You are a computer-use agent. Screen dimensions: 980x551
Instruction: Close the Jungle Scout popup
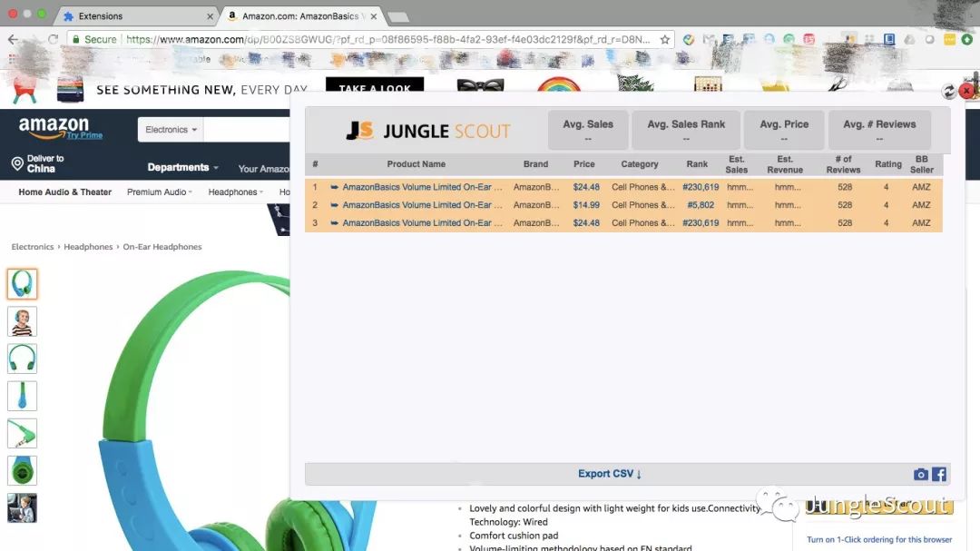coord(966,91)
